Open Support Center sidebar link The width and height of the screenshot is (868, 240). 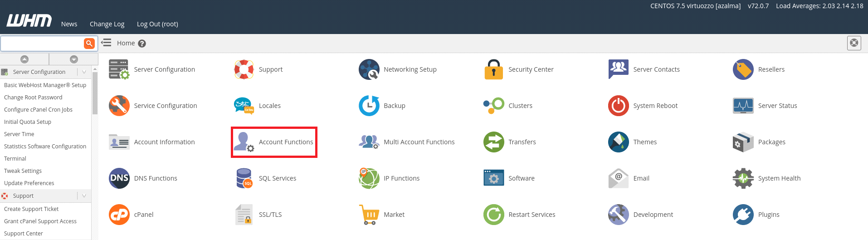(x=24, y=233)
